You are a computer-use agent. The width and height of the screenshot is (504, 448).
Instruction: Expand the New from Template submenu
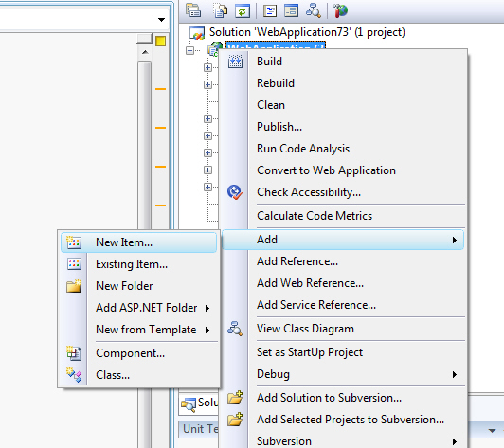click(207, 330)
